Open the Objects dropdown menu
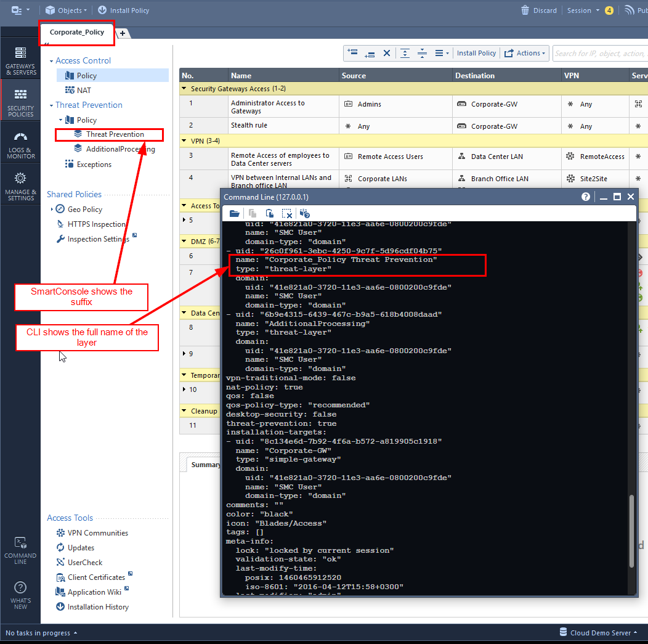The image size is (648, 644). click(x=66, y=10)
